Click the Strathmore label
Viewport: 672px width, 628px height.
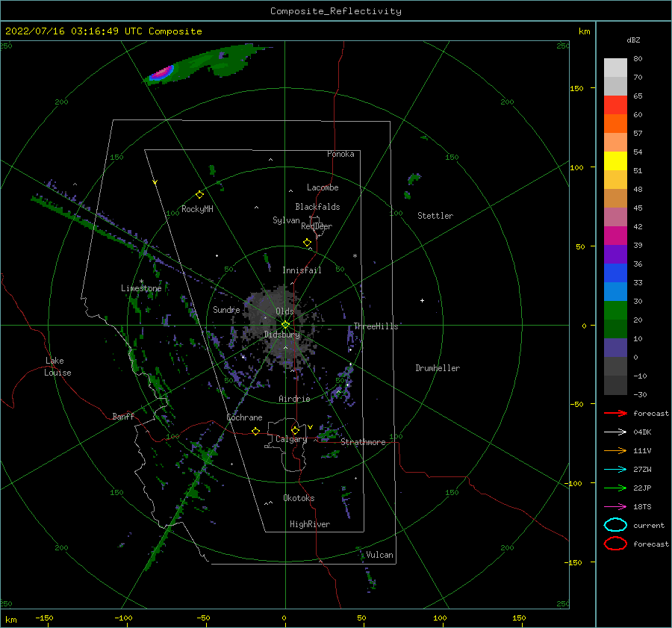[x=363, y=442]
